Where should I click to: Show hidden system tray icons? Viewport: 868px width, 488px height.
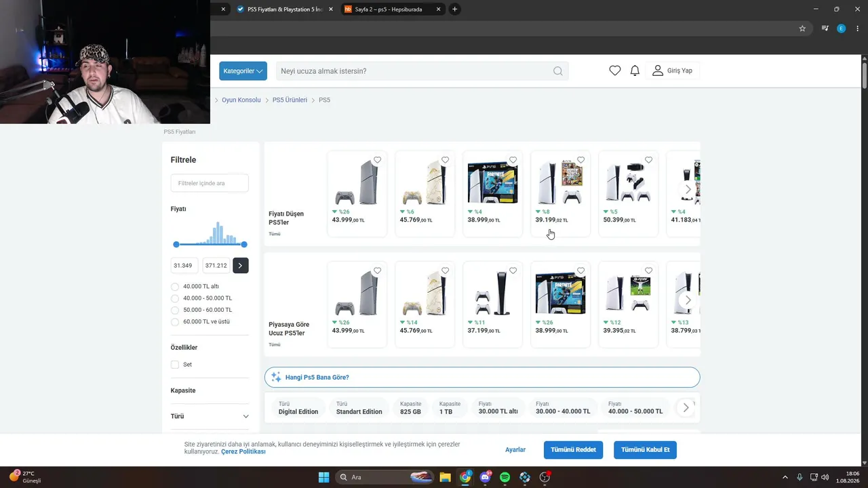click(785, 477)
